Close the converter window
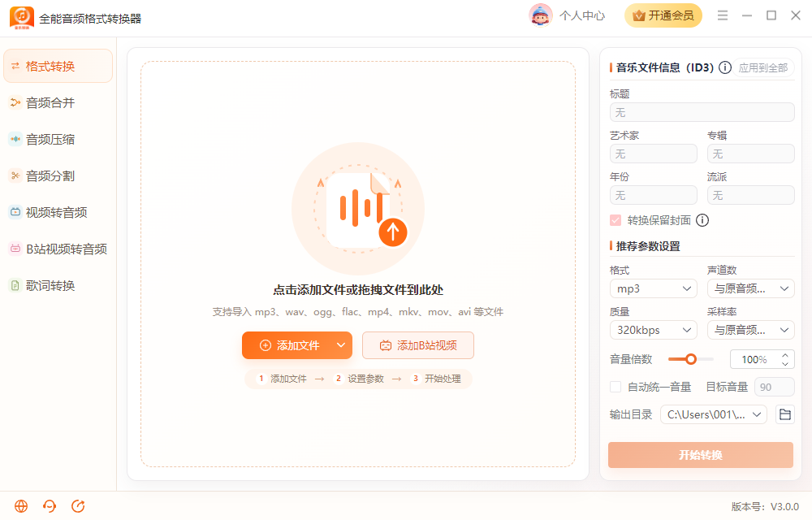This screenshot has width=812, height=520. pos(796,15)
